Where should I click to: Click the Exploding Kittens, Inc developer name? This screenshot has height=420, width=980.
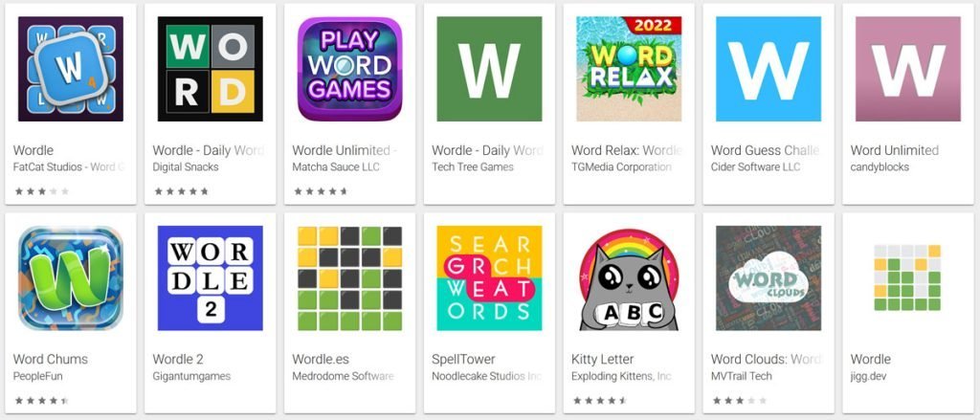(621, 376)
